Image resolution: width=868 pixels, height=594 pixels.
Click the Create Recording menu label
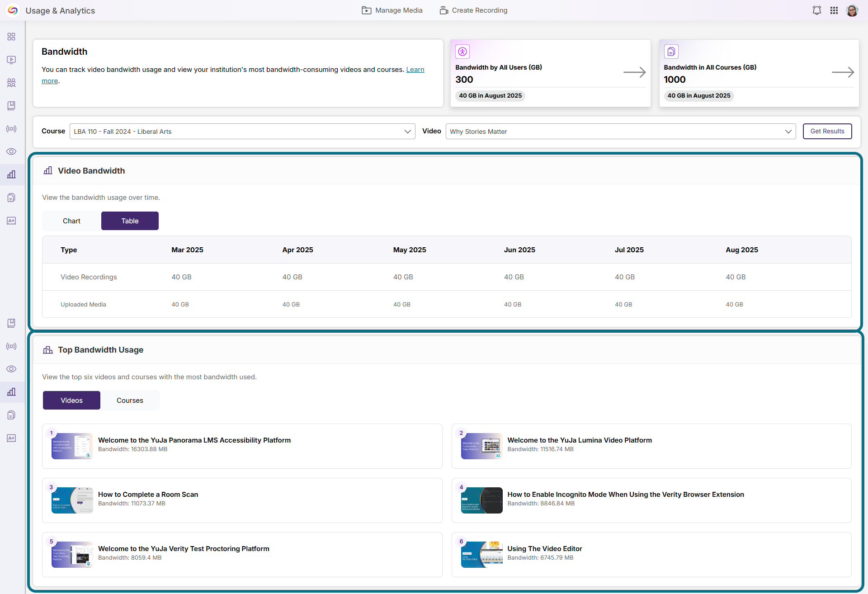pos(480,10)
